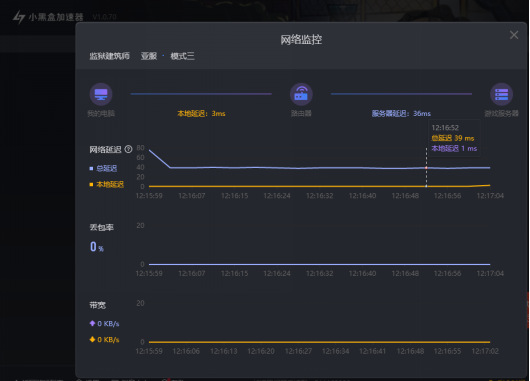
Task: Toggle the 本地延迟 legend entry
Action: pyautogui.click(x=106, y=184)
